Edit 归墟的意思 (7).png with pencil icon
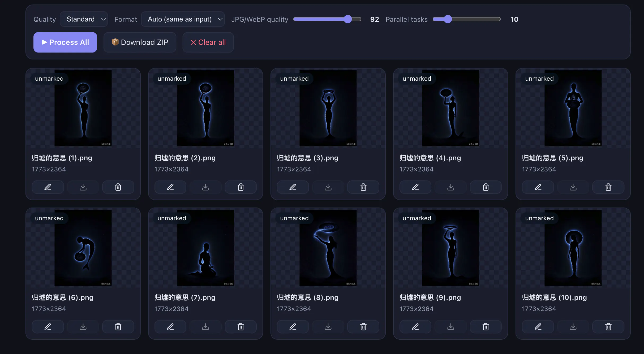 tap(170, 327)
